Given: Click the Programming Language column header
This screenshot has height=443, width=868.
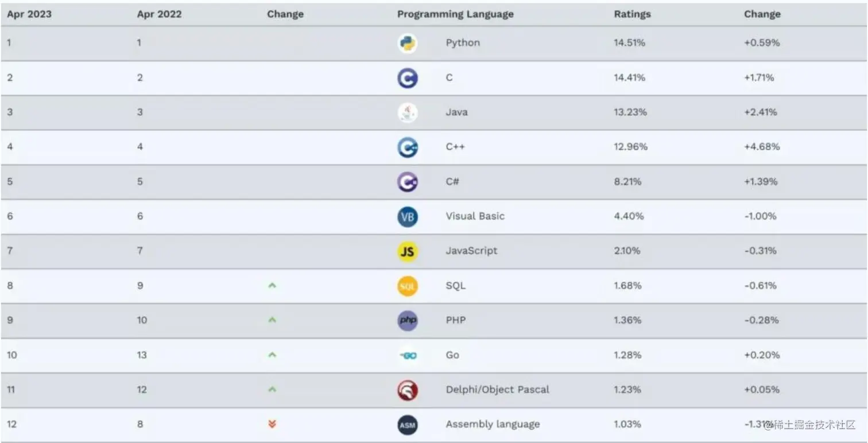Looking at the screenshot, I should point(455,14).
